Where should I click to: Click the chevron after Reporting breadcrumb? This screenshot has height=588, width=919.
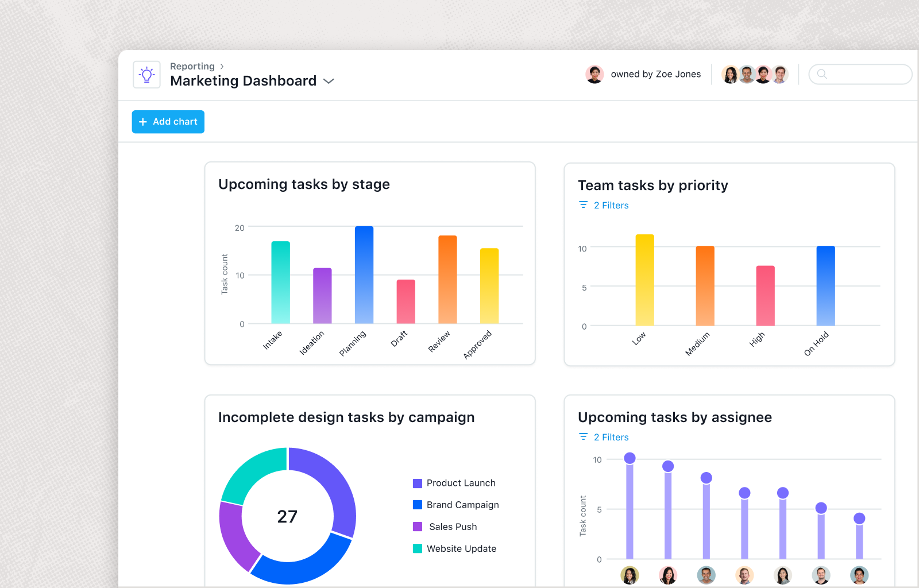(221, 66)
